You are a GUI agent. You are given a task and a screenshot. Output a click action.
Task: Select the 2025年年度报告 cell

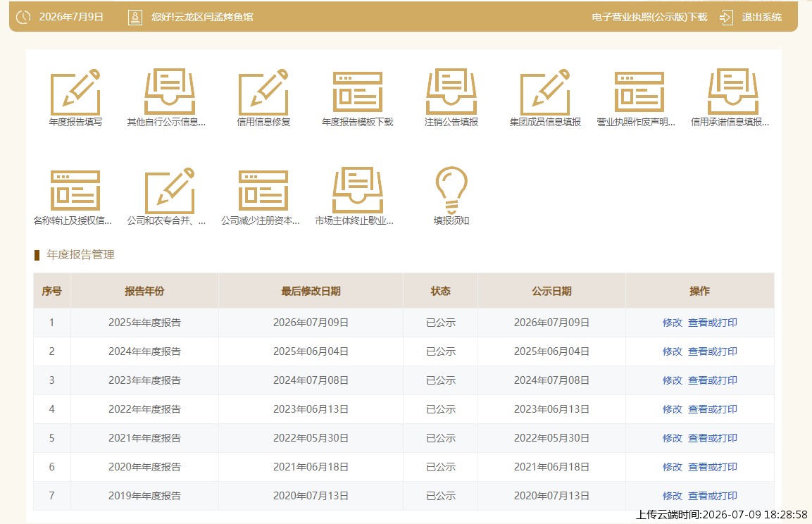click(x=144, y=323)
